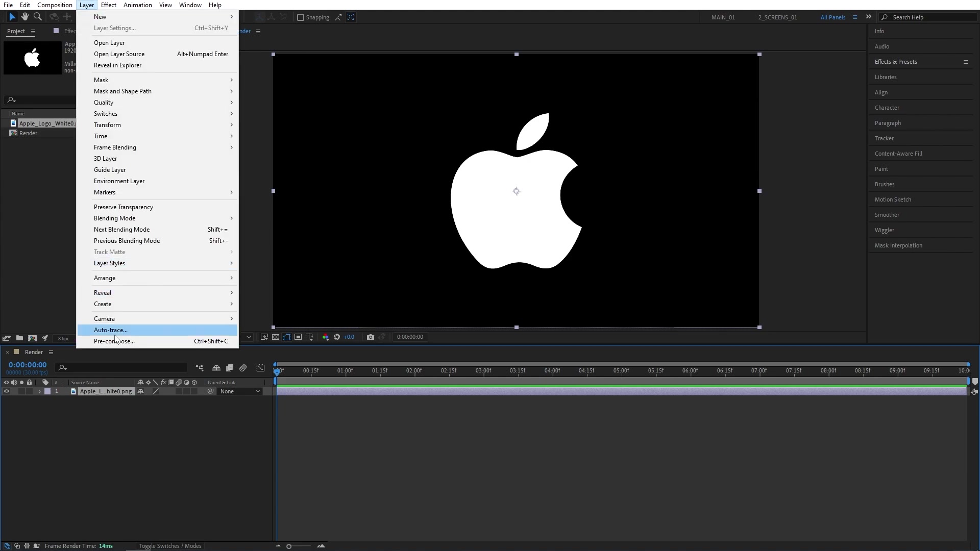Open the Effect menu in menu bar

(109, 5)
